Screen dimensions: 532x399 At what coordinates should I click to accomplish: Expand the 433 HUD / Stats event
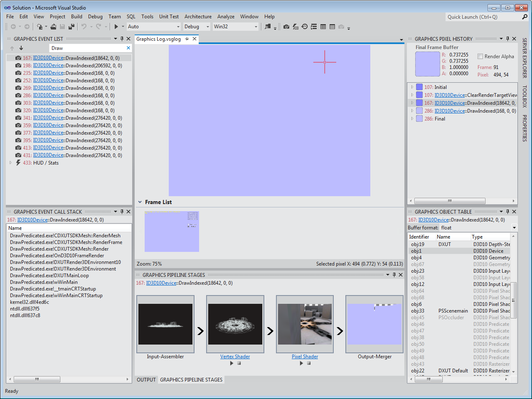pos(10,163)
